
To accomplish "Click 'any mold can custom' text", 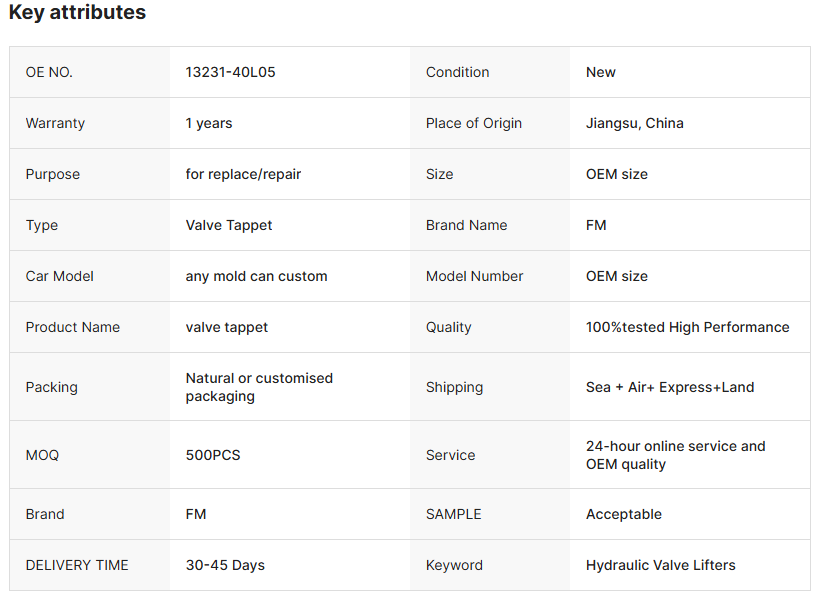I will pos(256,276).
